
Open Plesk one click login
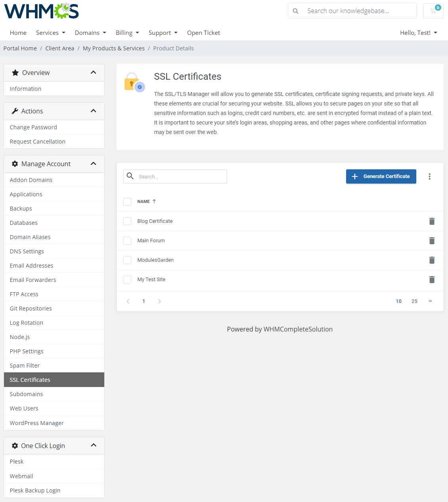click(54, 462)
